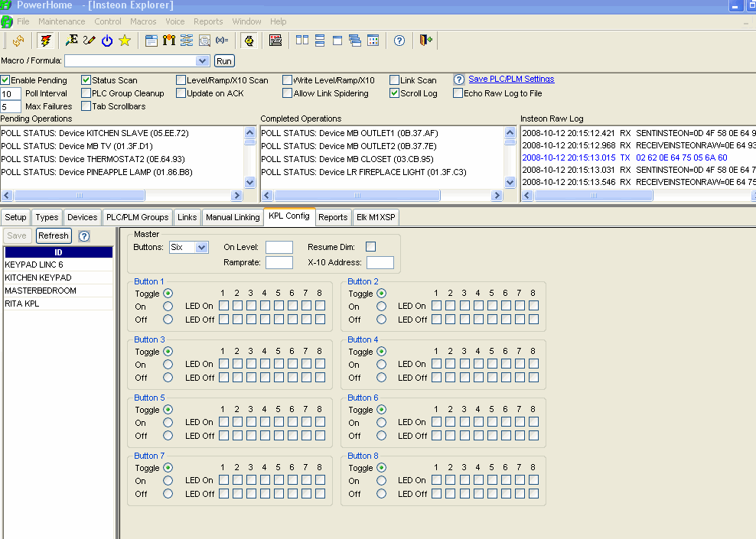Viewport: 756px width, 539px height.
Task: Click the PowerHome application title bar icon
Action: (6, 5)
